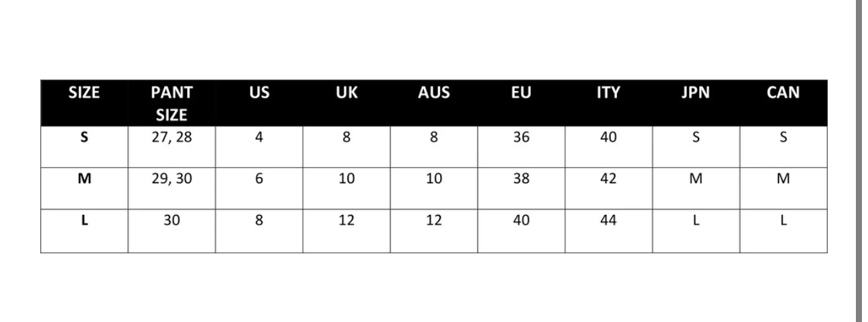Select the L row label in SIZE column
The height and width of the screenshot is (322, 868).
point(84,220)
